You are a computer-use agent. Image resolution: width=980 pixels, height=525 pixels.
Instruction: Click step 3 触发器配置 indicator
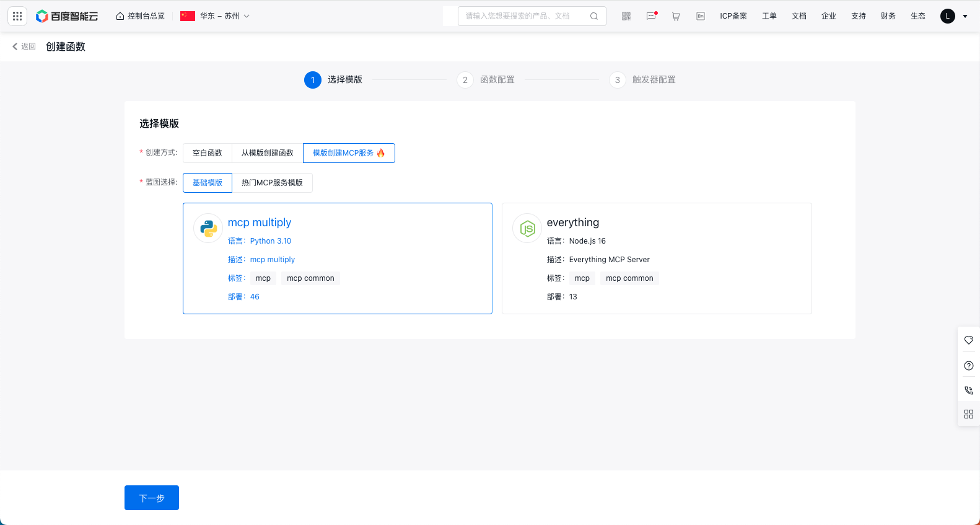tap(642, 80)
